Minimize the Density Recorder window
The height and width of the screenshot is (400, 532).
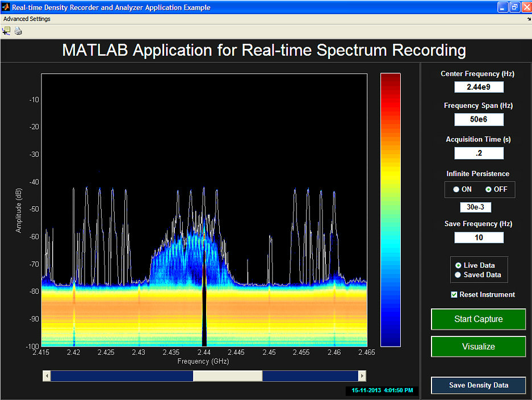point(502,7)
